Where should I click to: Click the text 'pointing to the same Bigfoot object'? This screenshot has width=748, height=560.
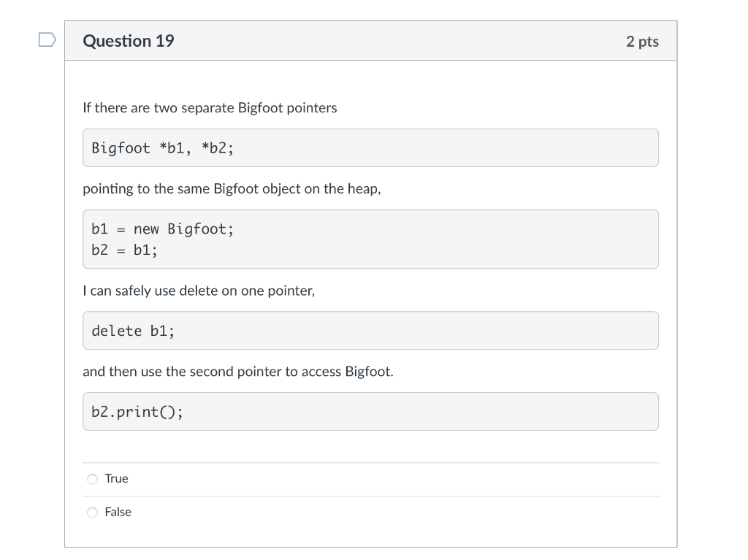point(231,188)
